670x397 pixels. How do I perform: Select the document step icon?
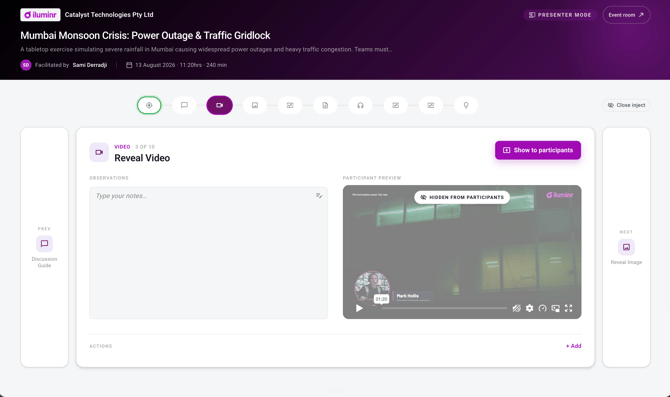[325, 105]
